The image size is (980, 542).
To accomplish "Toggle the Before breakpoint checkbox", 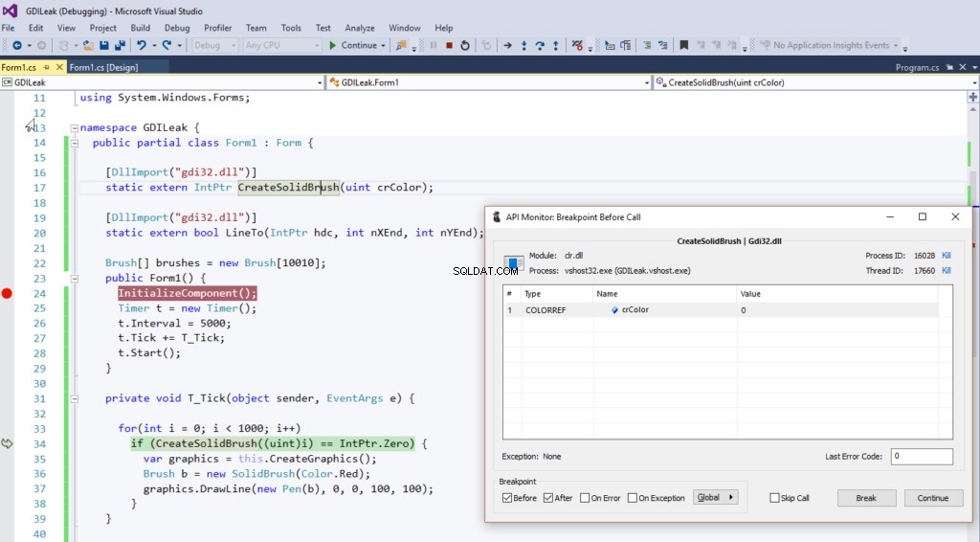I will (x=507, y=498).
